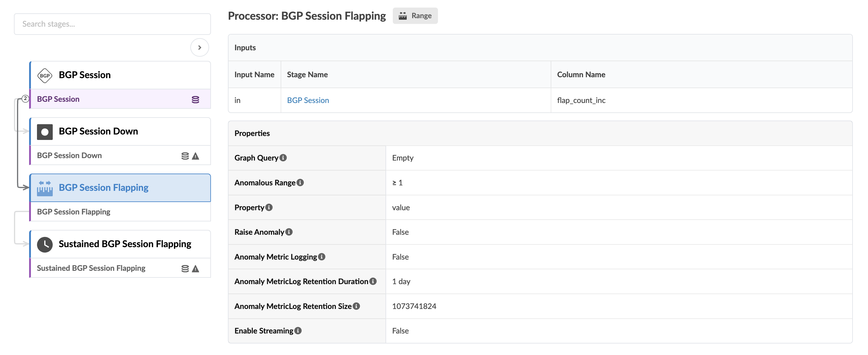The image size is (868, 355).
Task: Click the BGP diamond processor icon
Action: [x=45, y=75]
